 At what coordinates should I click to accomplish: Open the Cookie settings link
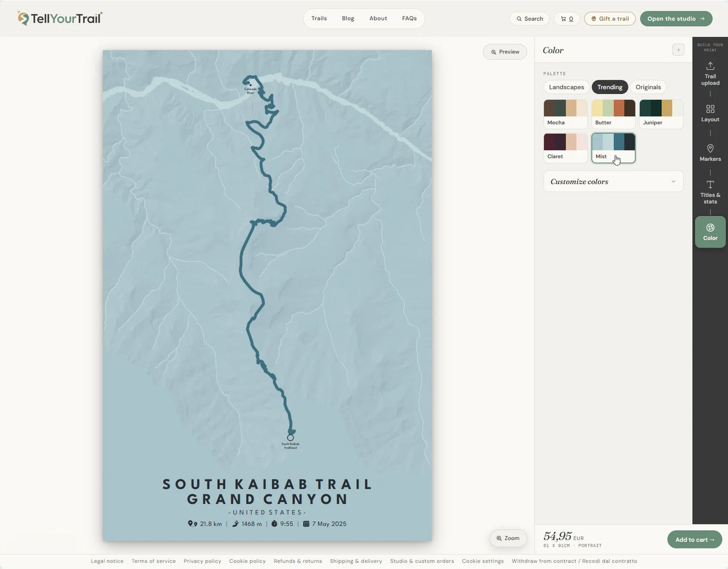(x=483, y=561)
